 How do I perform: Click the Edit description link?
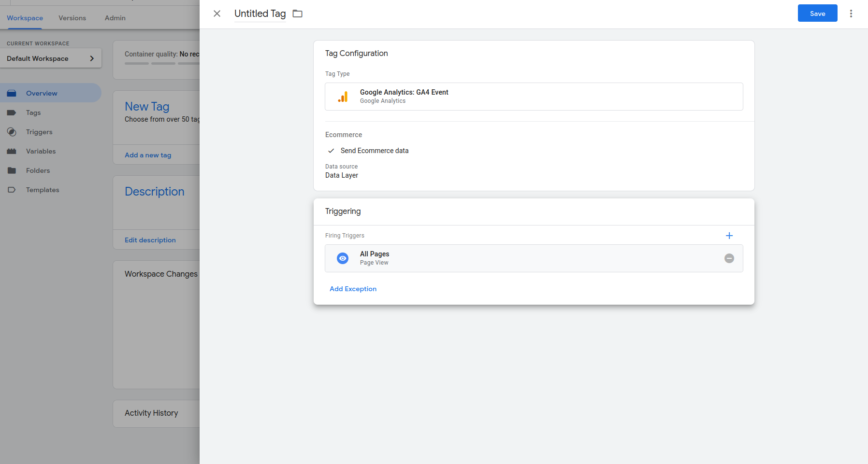tap(150, 240)
